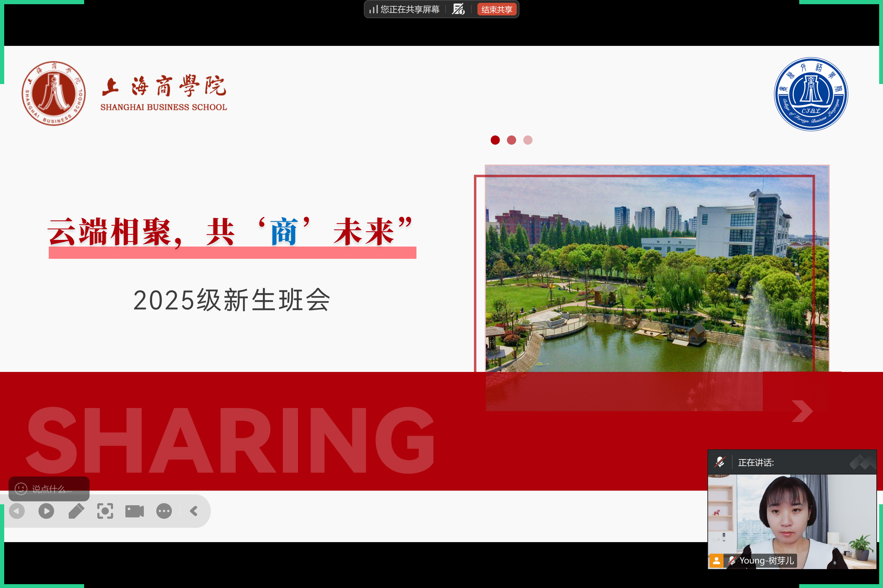Viewport: 883px width, 588px height.
Task: Click the 正在讲话 speaker panel header
Action: (x=756, y=462)
